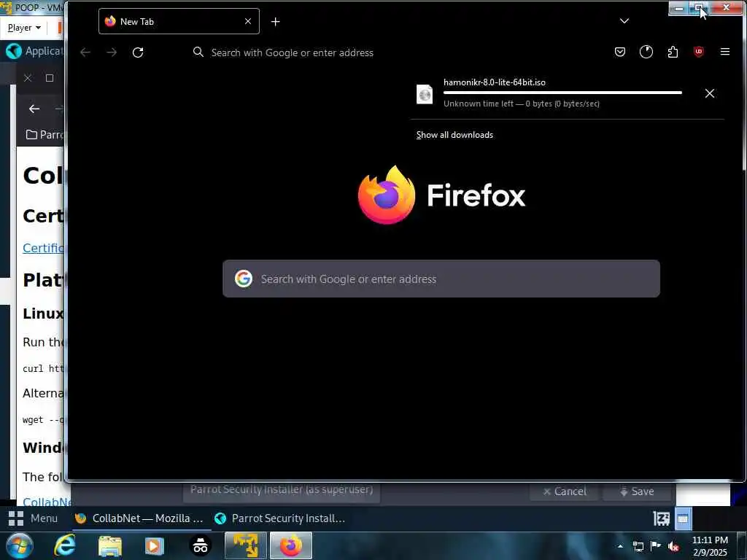Open Windows Media Player taskbar icon
Image resolution: width=747 pixels, height=560 pixels.
click(x=154, y=545)
